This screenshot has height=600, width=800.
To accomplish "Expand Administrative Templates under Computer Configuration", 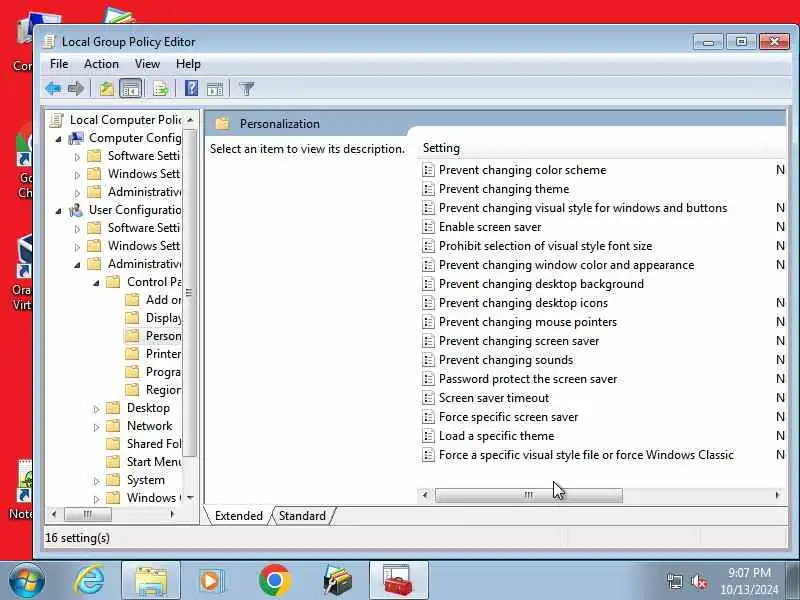I will pyautogui.click(x=78, y=193).
